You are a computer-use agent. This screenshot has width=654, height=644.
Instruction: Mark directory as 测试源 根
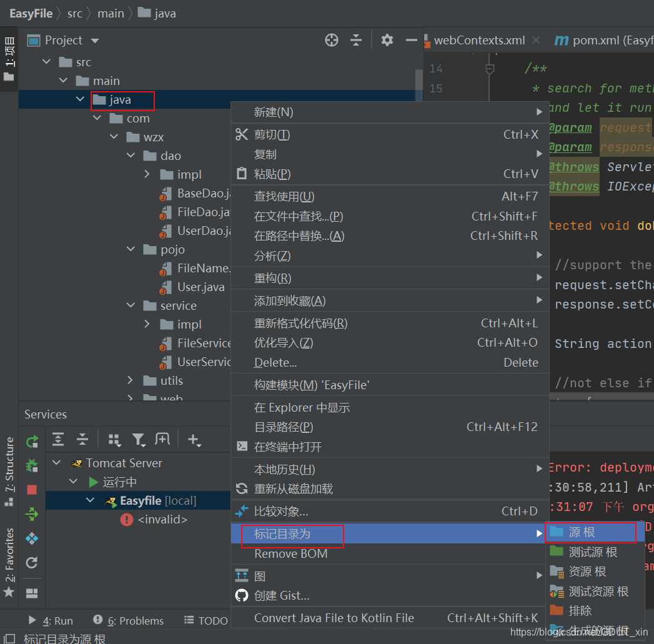pyautogui.click(x=595, y=552)
